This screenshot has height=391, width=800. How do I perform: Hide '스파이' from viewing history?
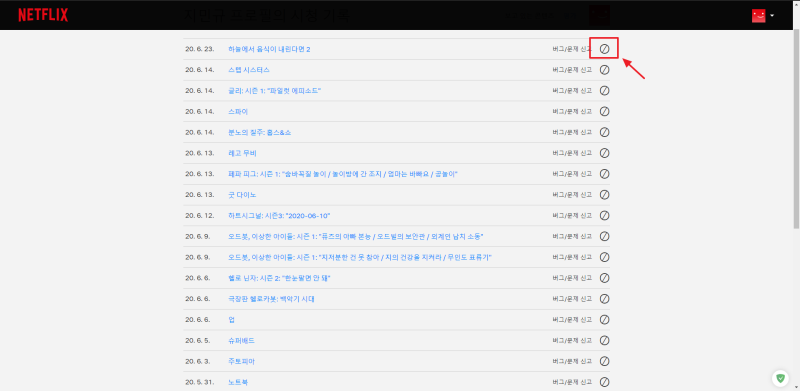(604, 111)
